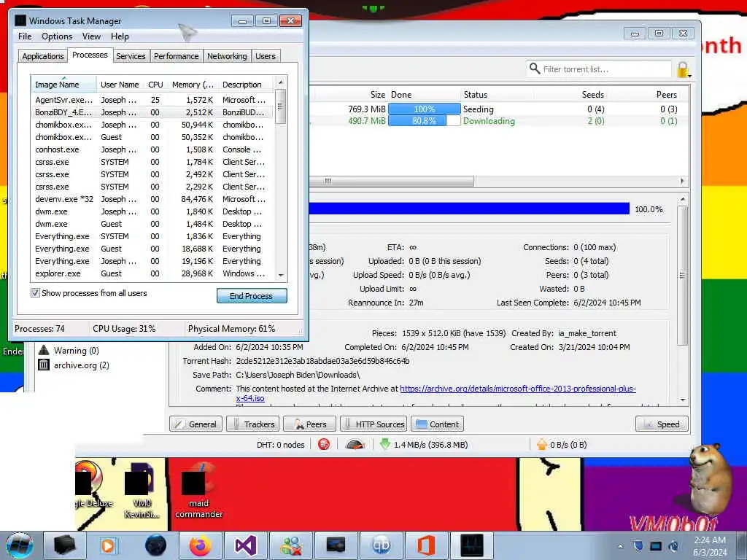
Task: Switch to the Services tab
Action: 131,56
